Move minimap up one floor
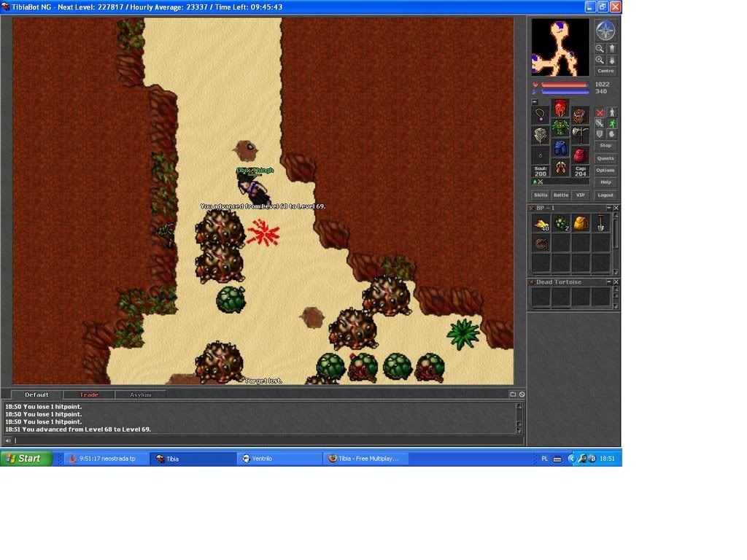The image size is (747, 560). [x=612, y=49]
